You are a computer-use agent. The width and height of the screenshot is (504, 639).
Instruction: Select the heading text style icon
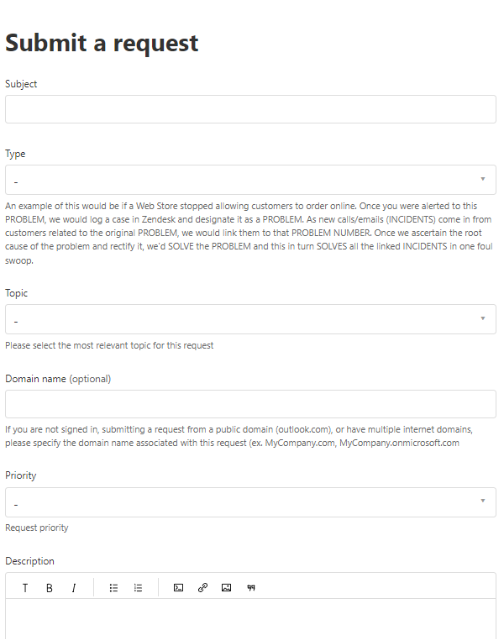(x=25, y=588)
